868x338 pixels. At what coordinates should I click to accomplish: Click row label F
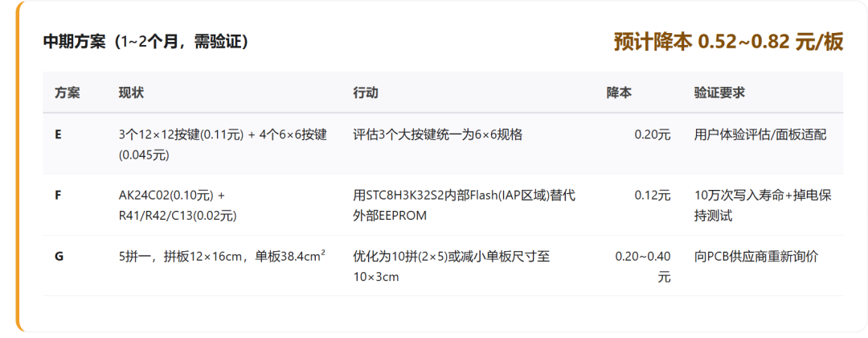pos(58,196)
